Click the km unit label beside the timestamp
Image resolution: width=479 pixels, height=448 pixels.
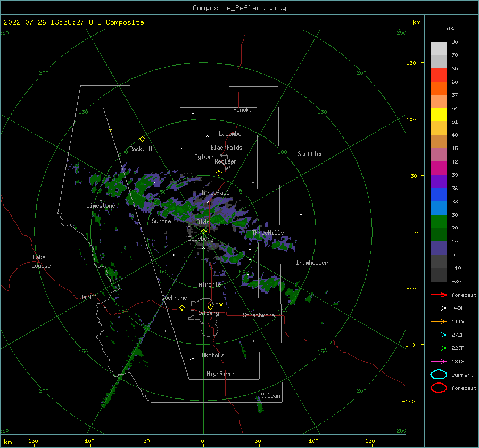pyautogui.click(x=416, y=22)
